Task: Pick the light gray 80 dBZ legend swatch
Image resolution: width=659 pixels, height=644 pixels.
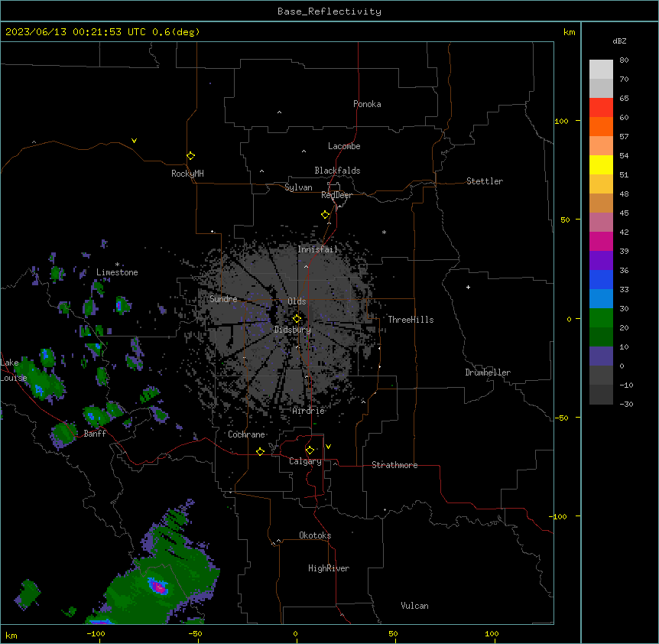Action: 601,70
